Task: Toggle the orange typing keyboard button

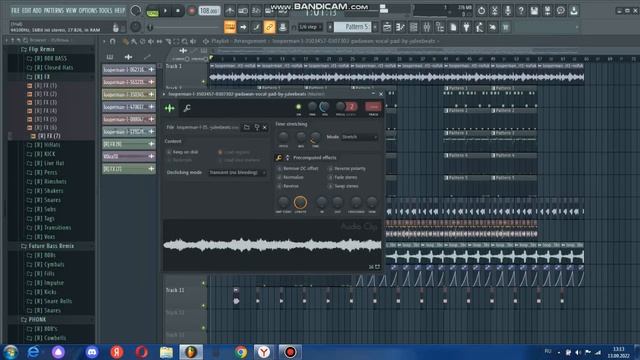Action: pyautogui.click(x=230, y=27)
